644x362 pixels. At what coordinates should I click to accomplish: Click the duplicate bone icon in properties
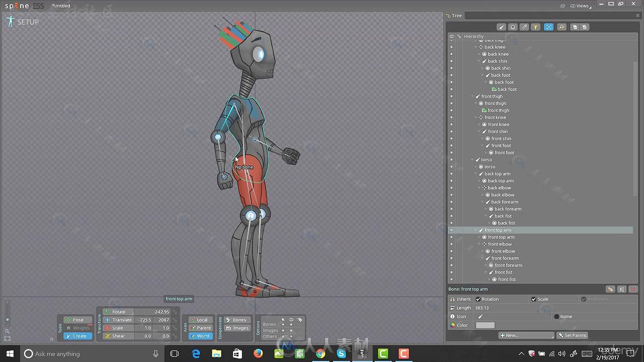[610, 289]
